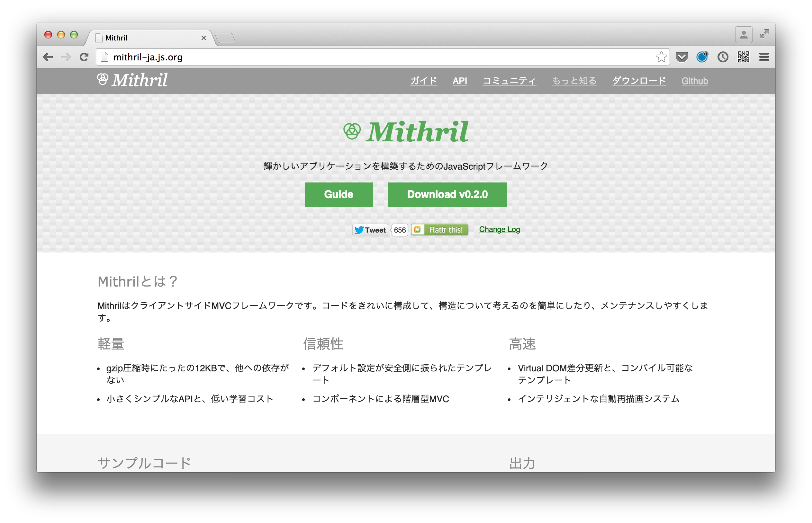Screen dimensions: 812x523
Task: Open the Pocket save icon
Action: (681, 57)
